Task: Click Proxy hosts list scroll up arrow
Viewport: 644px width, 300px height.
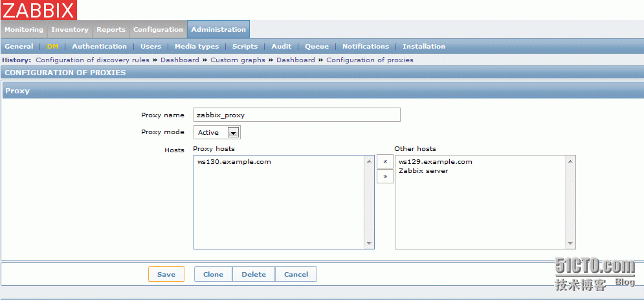Action: (x=369, y=161)
